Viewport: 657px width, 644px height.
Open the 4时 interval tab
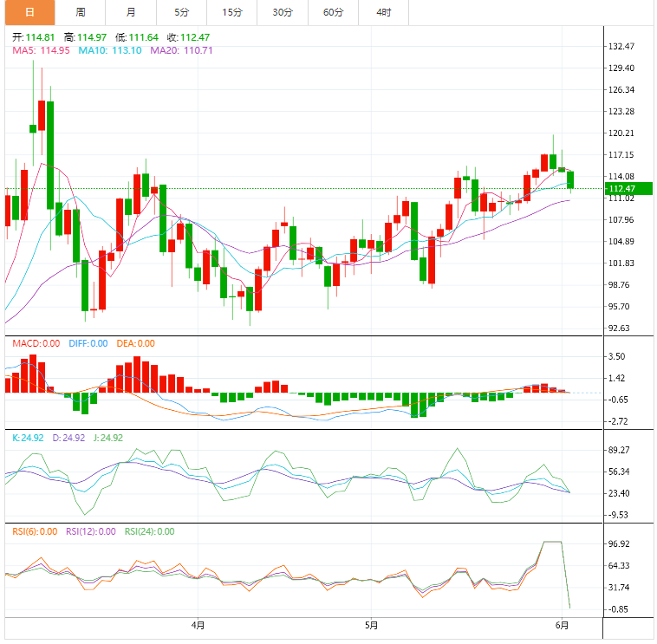tap(384, 13)
